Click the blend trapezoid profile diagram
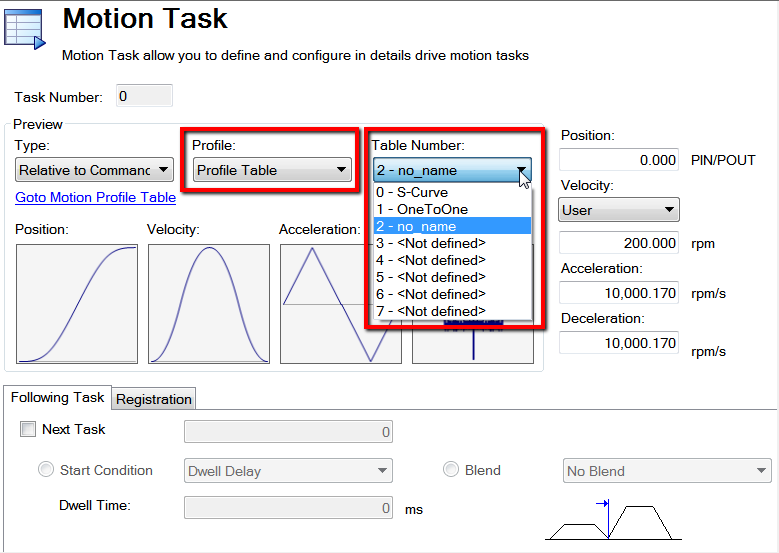The height and width of the screenshot is (553, 779). tap(614, 520)
